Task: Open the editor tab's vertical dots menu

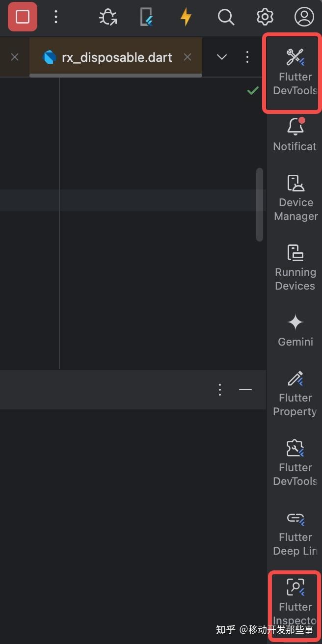Action: 247,56
